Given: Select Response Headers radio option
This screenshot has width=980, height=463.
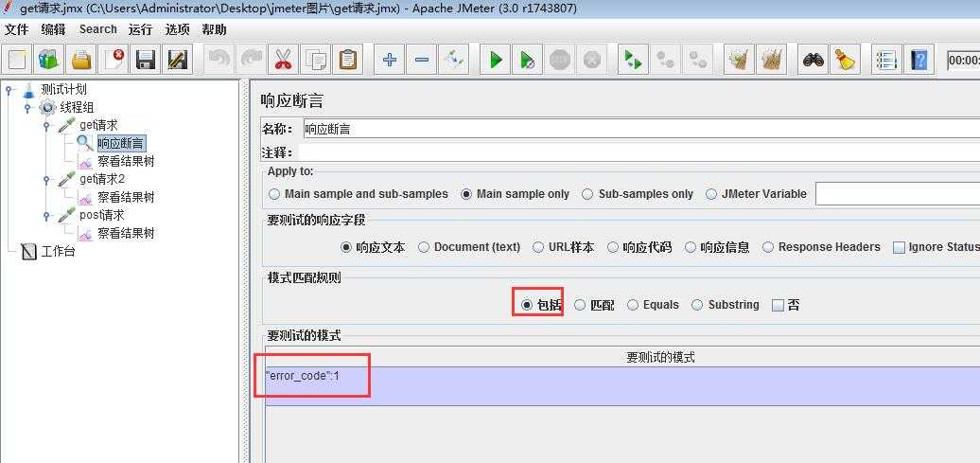Looking at the screenshot, I should click(821, 247).
